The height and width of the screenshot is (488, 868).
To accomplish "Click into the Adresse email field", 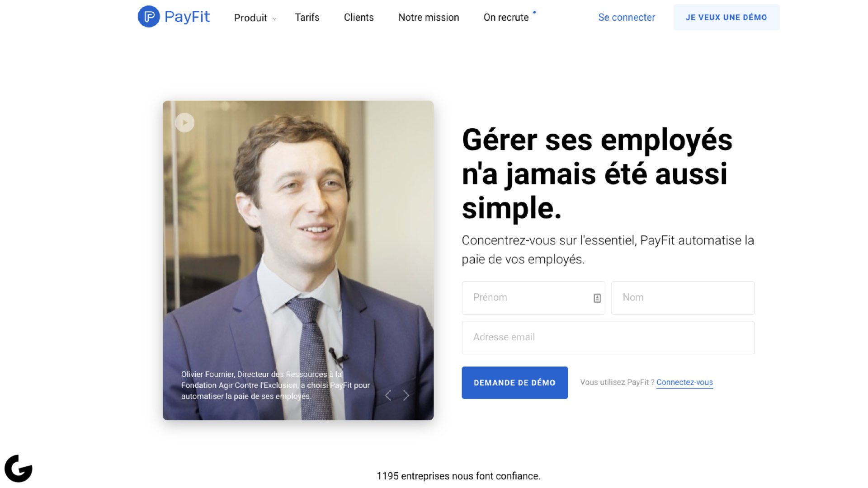I will pyautogui.click(x=608, y=338).
